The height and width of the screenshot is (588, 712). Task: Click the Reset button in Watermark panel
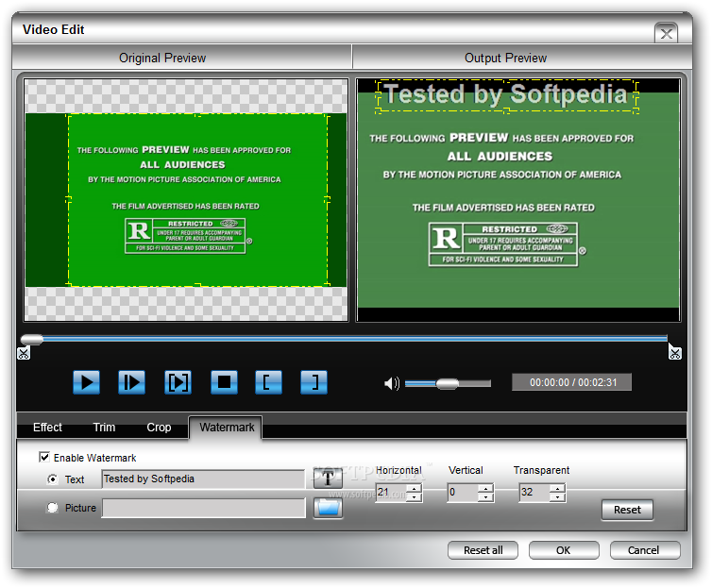point(627,510)
